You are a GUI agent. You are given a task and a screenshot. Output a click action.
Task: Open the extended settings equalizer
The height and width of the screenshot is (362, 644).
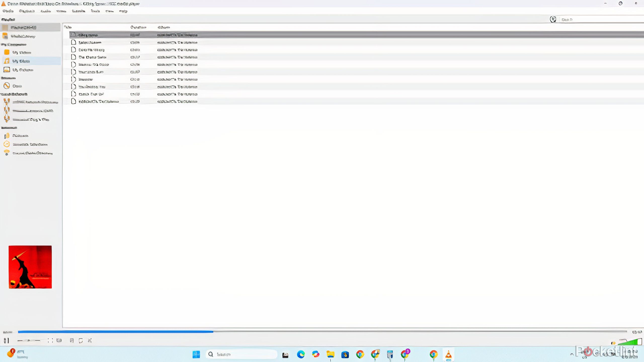pyautogui.click(x=72, y=341)
